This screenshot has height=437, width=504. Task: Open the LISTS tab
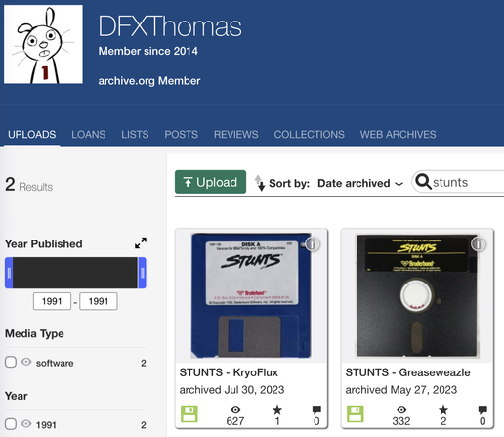point(135,134)
